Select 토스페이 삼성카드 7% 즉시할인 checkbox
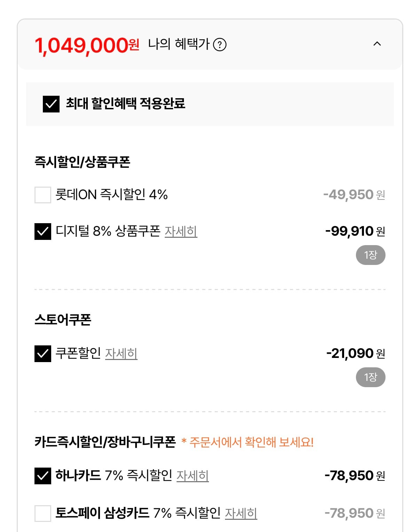The width and height of the screenshot is (420, 532). (43, 513)
